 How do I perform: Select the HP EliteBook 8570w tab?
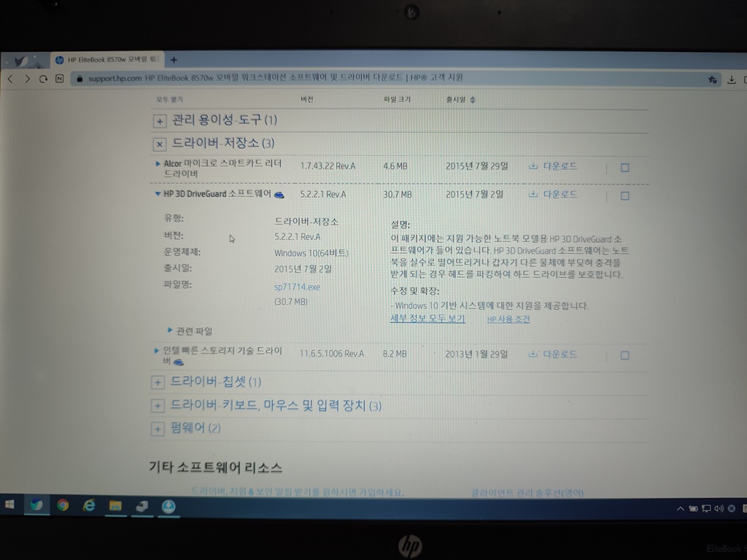click(x=107, y=60)
